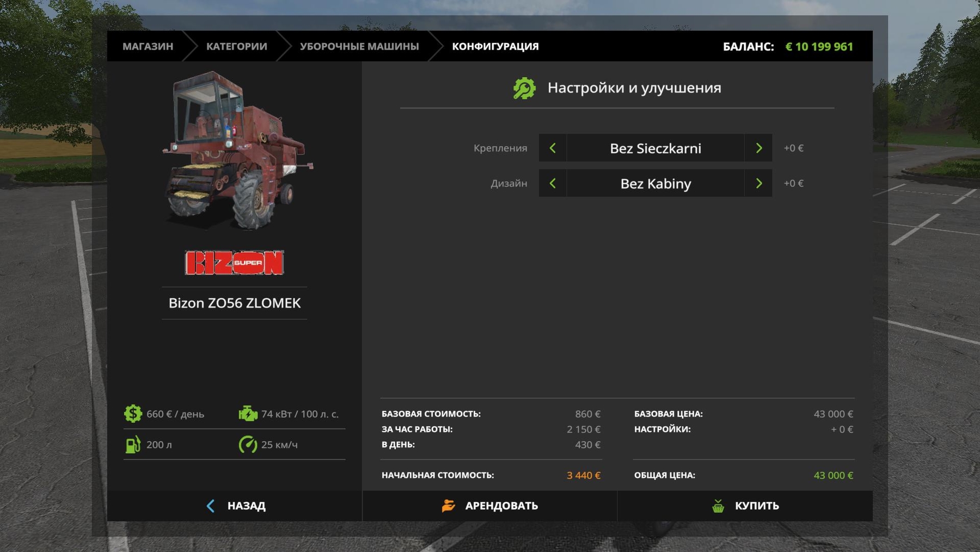Image resolution: width=980 pixels, height=552 pixels.
Task: Click the Bez Sieczkarni option field
Action: tap(655, 148)
